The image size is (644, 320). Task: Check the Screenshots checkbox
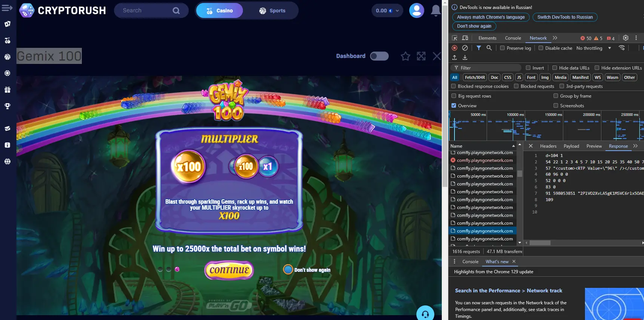556,105
